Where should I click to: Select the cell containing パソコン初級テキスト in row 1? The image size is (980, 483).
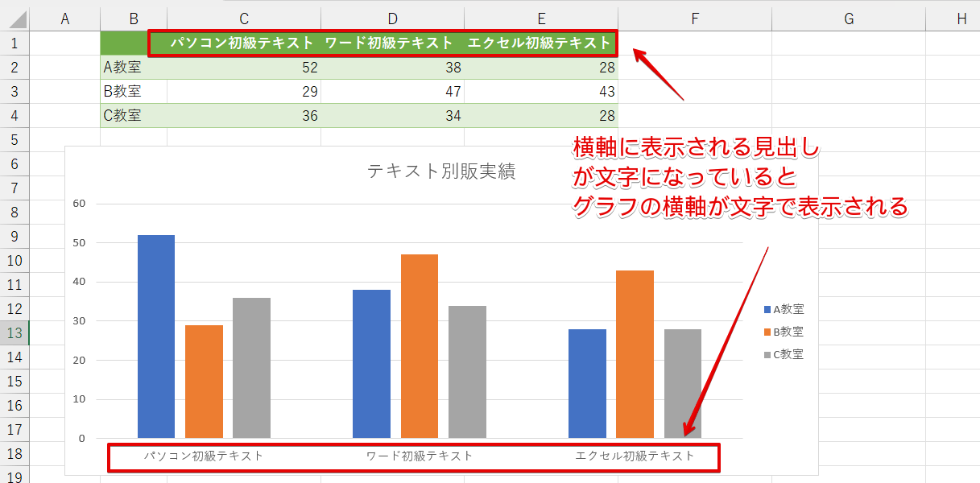(242, 43)
